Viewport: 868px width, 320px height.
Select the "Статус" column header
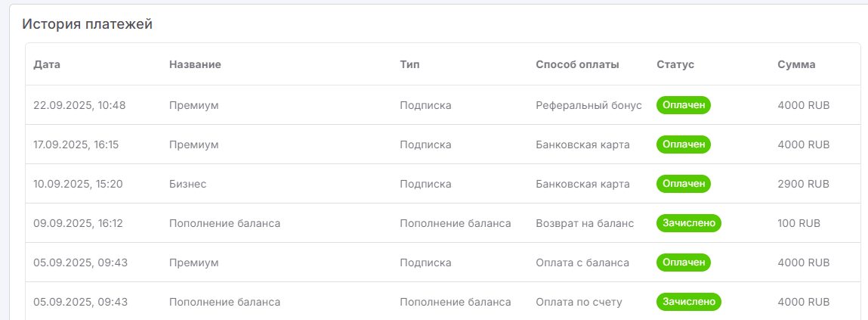pos(675,65)
